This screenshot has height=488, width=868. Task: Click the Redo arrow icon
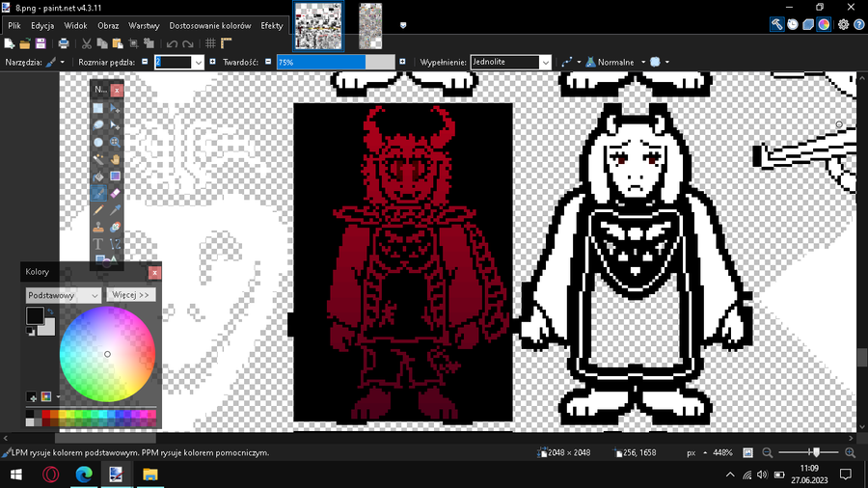point(188,43)
